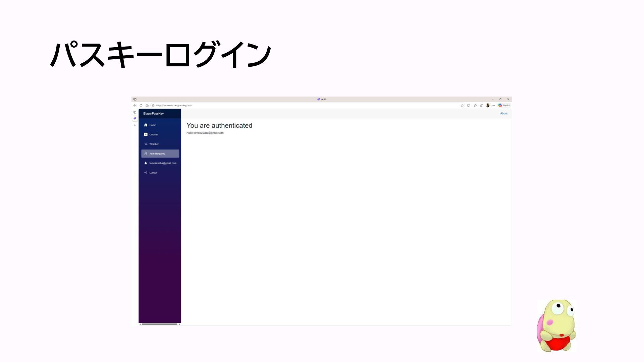Open the browser settings and more menu
Viewport: 644px width, 362px height.
click(494, 105)
